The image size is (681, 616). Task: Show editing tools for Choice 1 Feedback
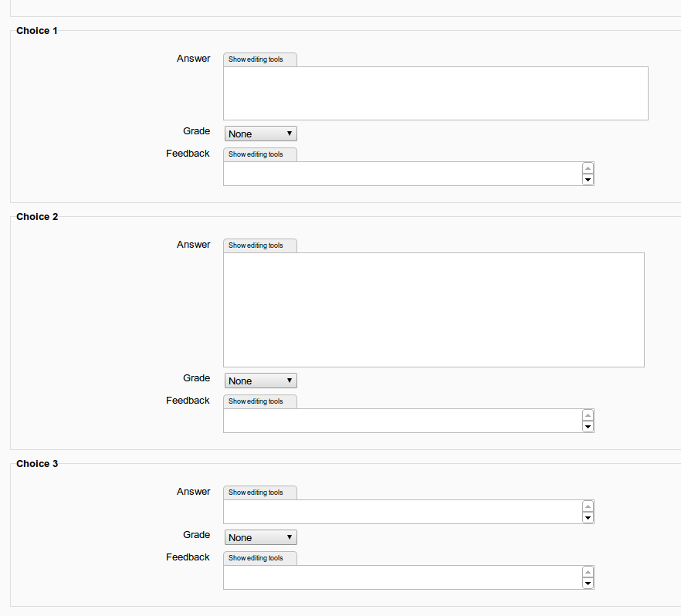point(260,154)
